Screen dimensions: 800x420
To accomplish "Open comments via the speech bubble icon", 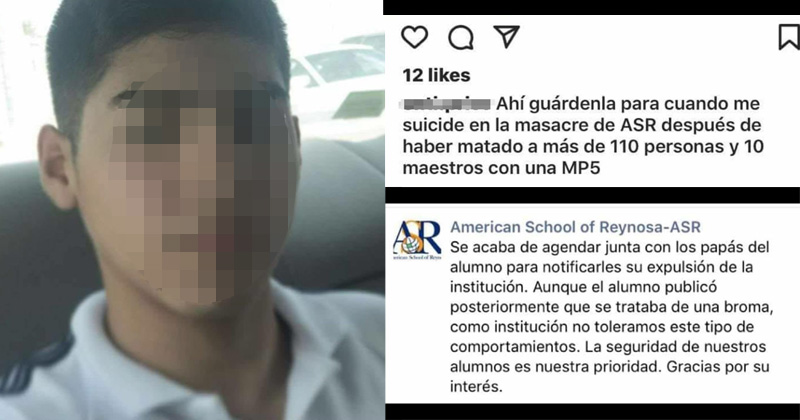I will 461,37.
